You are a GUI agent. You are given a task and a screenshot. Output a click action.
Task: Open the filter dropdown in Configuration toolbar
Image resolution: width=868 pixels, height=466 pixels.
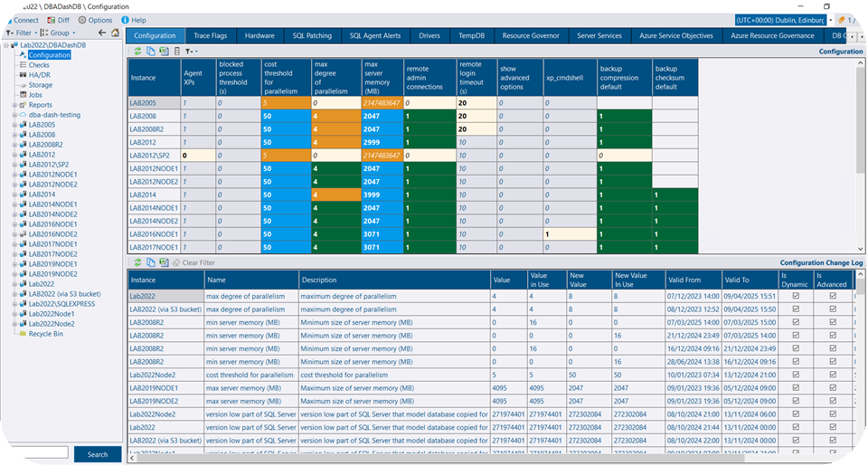coord(192,51)
